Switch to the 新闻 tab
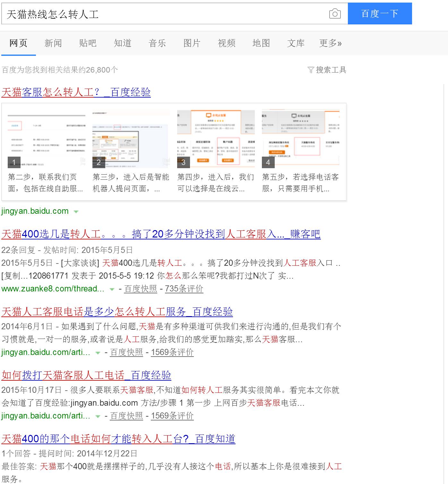The image size is (448, 484). 53,43
